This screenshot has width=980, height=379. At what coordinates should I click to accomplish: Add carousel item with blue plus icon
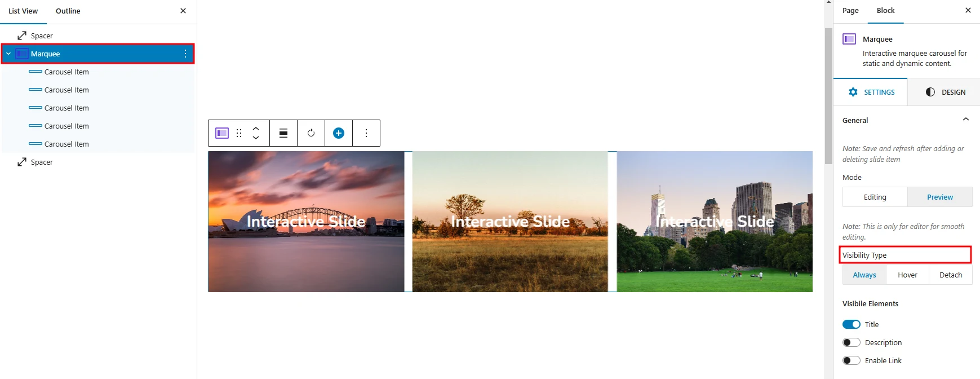coord(339,133)
